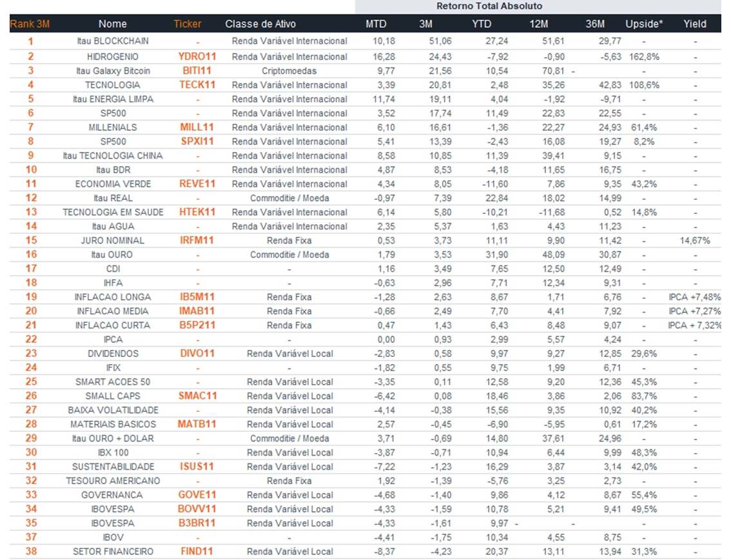Click the IHFA name cell
Screen dimensions: 731x560
coord(113,283)
